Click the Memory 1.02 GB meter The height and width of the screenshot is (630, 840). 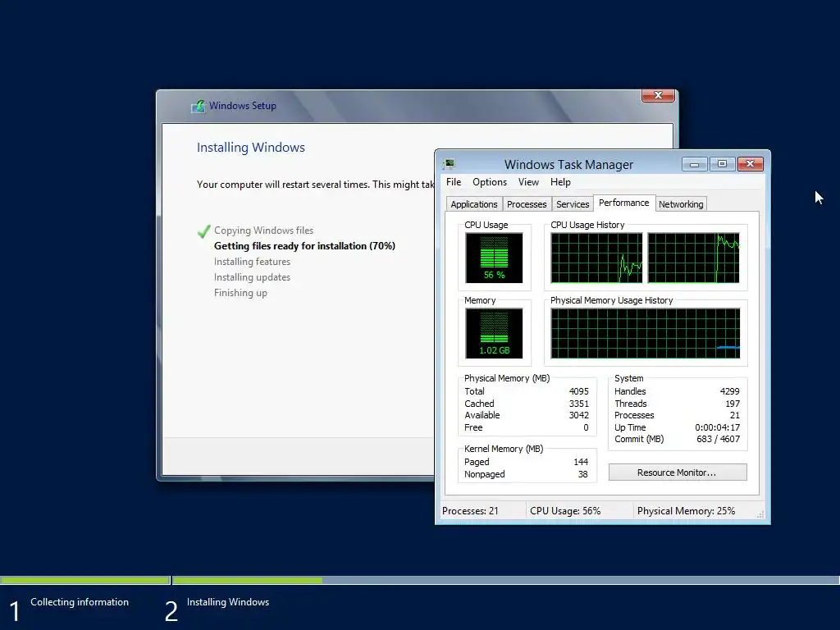[494, 333]
